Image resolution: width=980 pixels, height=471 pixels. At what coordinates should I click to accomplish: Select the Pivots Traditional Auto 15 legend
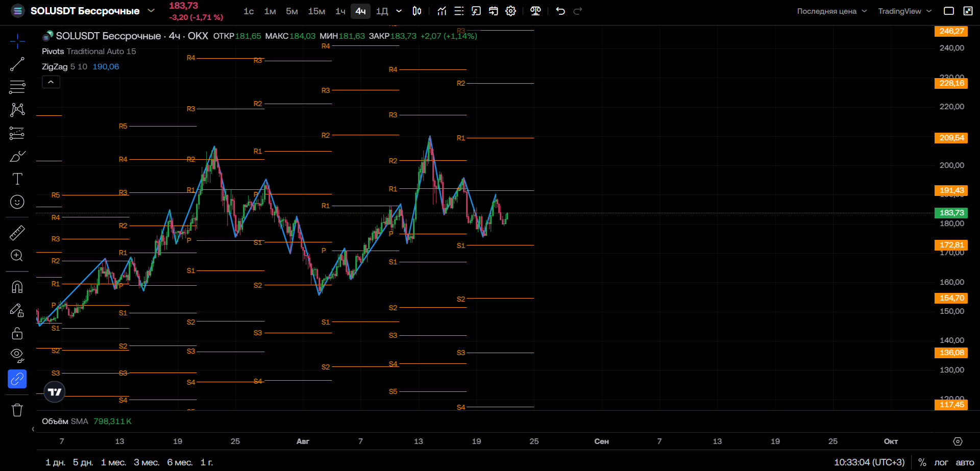89,52
